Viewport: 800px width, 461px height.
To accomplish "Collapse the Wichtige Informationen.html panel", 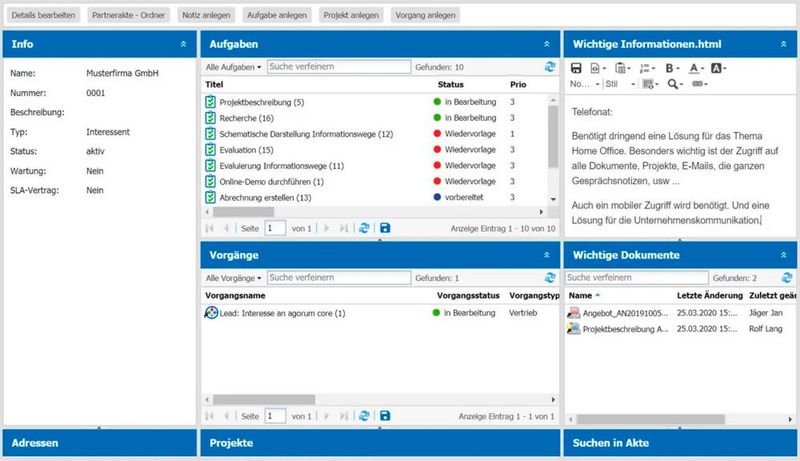I will [783, 44].
